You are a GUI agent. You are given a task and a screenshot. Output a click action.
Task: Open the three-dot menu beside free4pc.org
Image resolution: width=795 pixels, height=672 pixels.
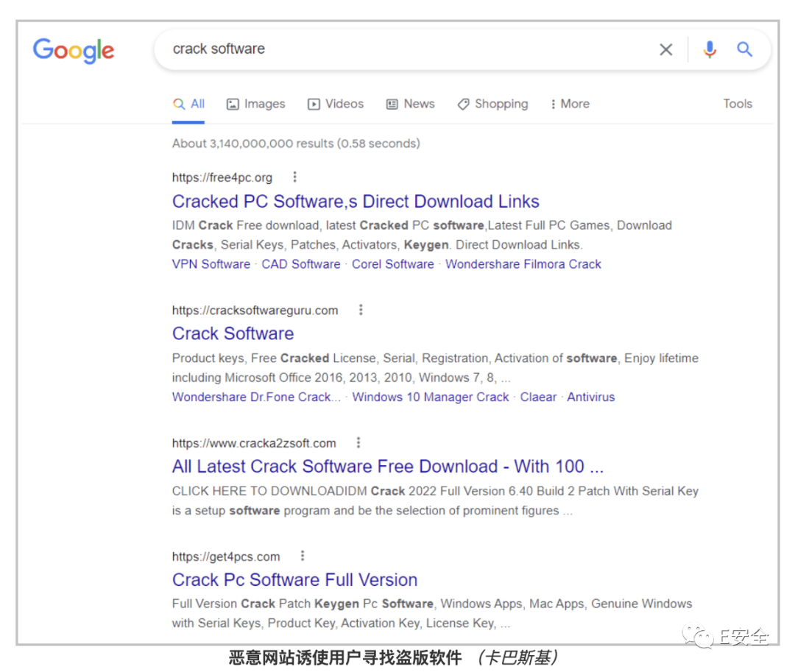(294, 177)
